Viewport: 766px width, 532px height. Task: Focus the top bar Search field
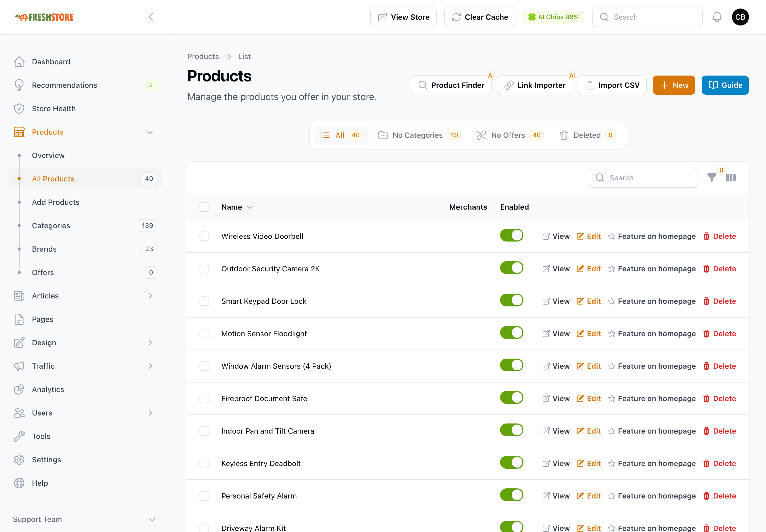[x=647, y=17]
